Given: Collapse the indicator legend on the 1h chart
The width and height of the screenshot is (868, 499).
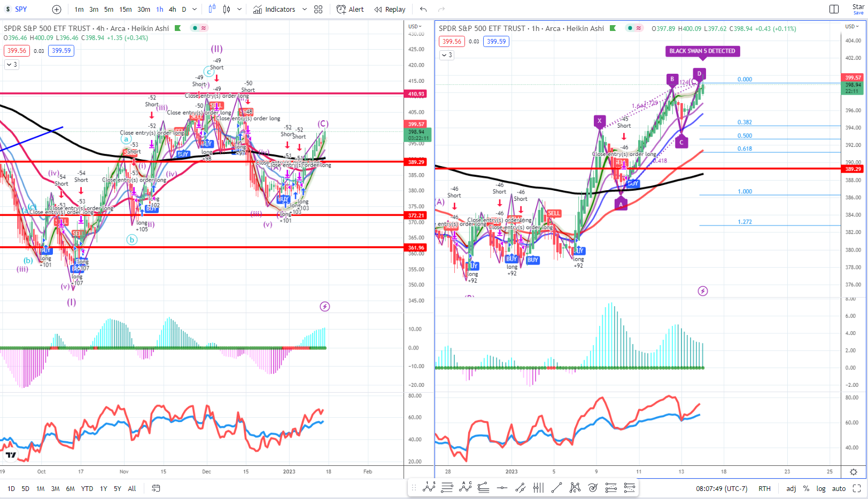Looking at the screenshot, I should 447,54.
